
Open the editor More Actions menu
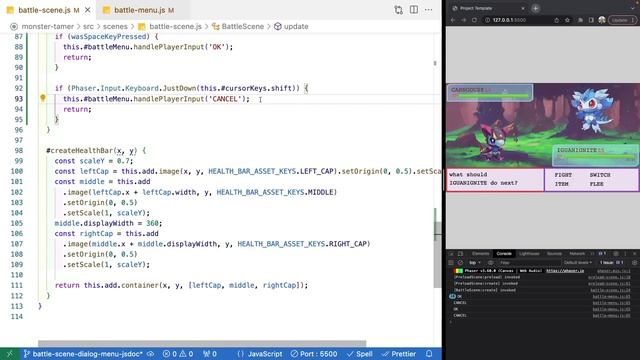(429, 10)
